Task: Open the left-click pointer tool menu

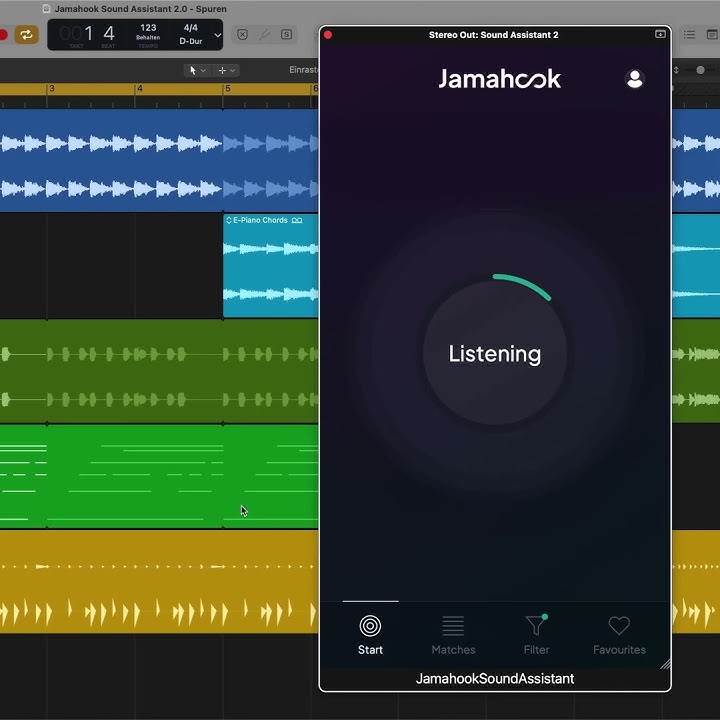Action: [x=197, y=70]
